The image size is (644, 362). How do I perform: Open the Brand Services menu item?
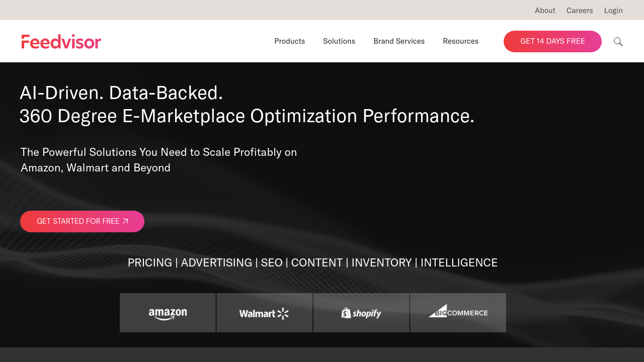coord(399,41)
